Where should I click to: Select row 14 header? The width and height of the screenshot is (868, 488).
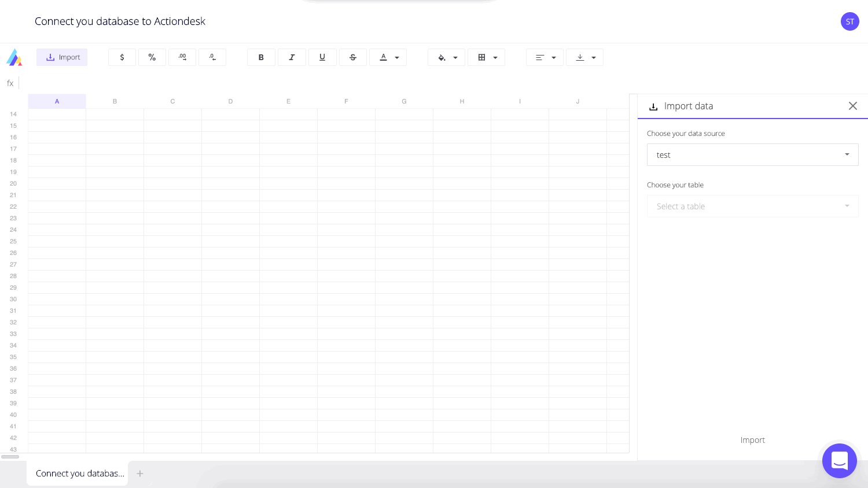[13, 114]
